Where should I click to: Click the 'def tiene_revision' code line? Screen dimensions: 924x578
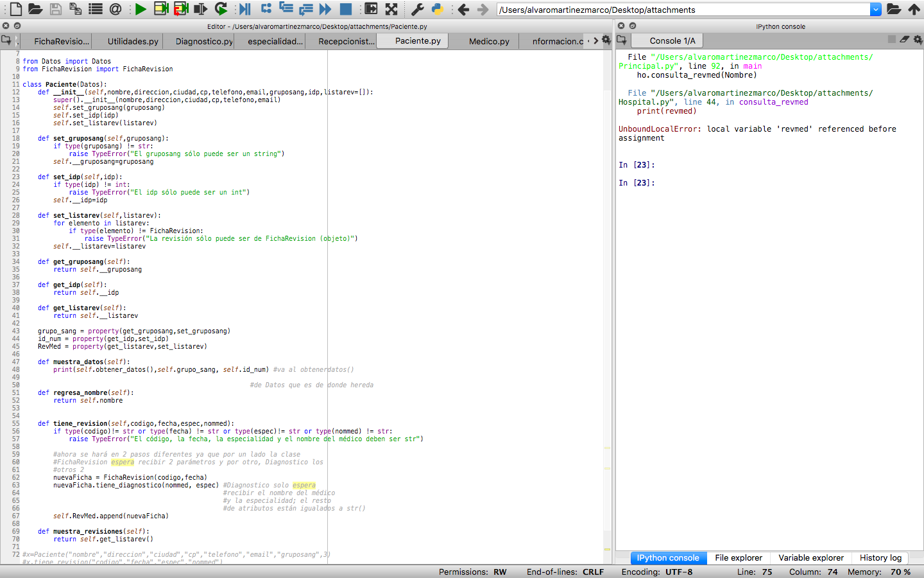(136, 423)
